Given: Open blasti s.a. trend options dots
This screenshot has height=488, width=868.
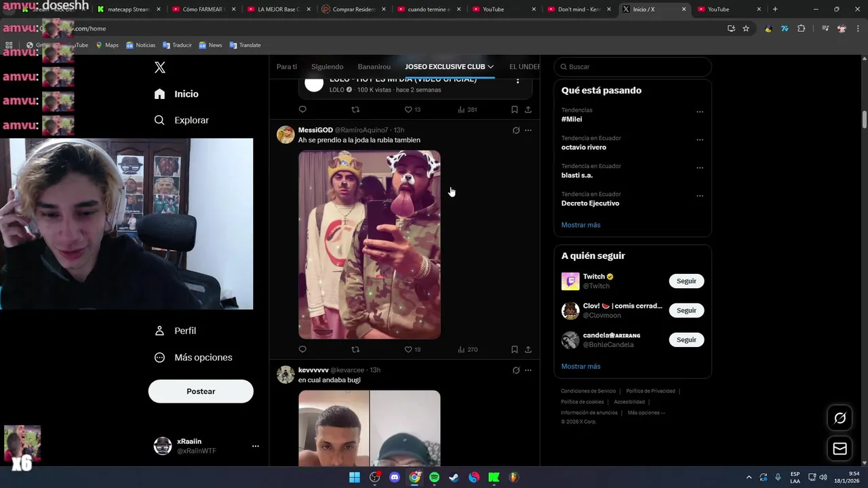Looking at the screenshot, I should pyautogui.click(x=700, y=168).
